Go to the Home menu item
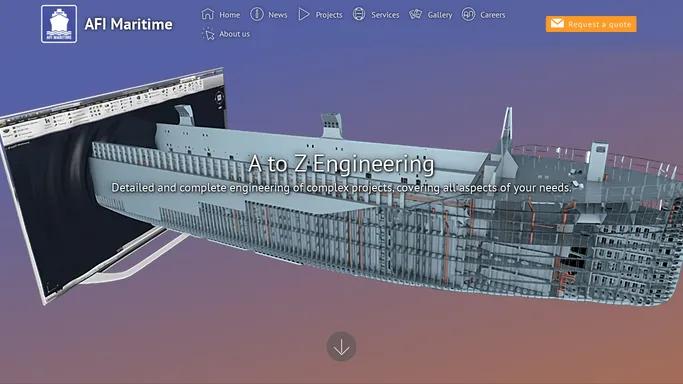Viewport: 683px width, 384px height. click(x=230, y=15)
